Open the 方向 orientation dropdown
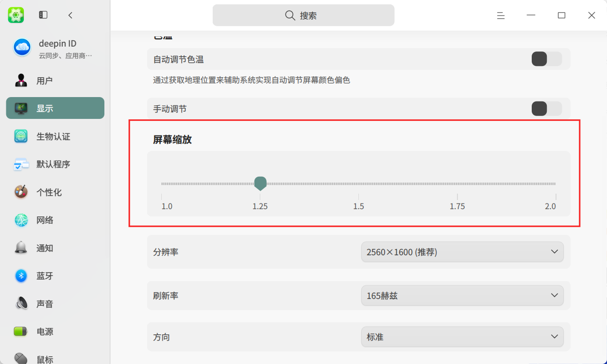 [x=462, y=337]
